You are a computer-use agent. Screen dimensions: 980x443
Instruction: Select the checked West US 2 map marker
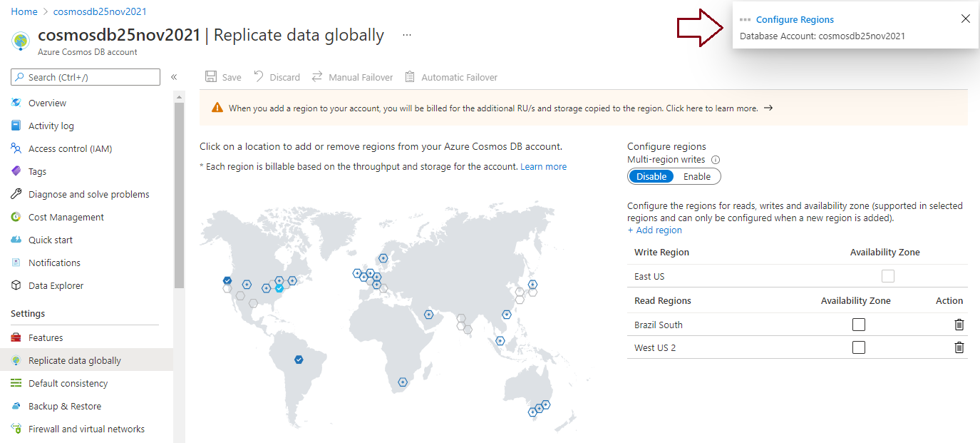[x=227, y=280]
